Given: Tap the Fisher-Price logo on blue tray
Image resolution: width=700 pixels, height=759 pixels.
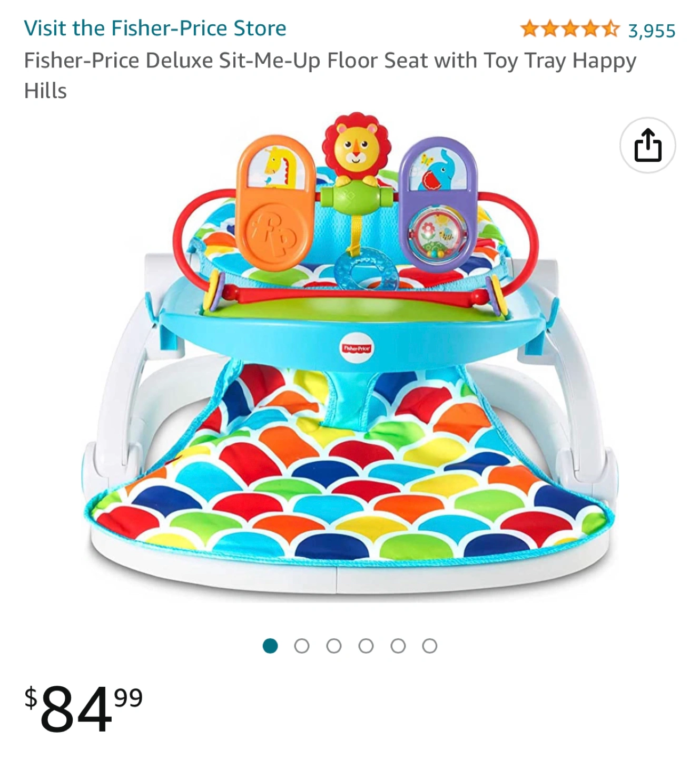Looking at the screenshot, I should [357, 348].
